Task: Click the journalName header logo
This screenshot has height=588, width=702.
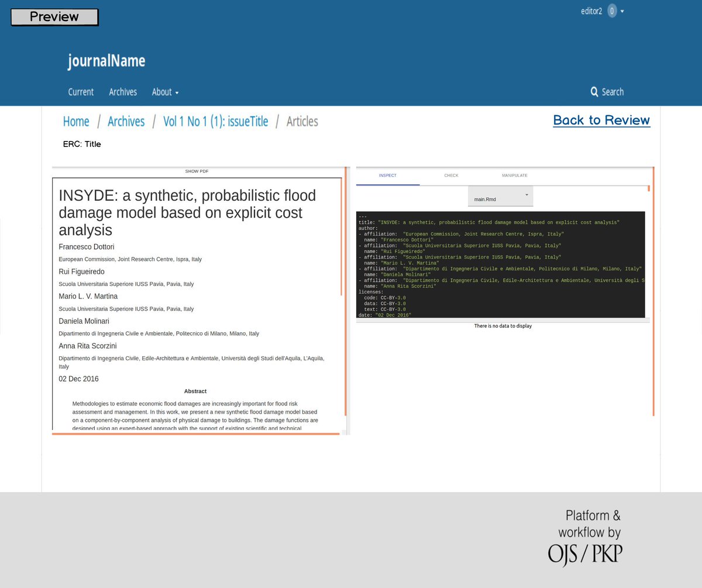Action: click(106, 61)
